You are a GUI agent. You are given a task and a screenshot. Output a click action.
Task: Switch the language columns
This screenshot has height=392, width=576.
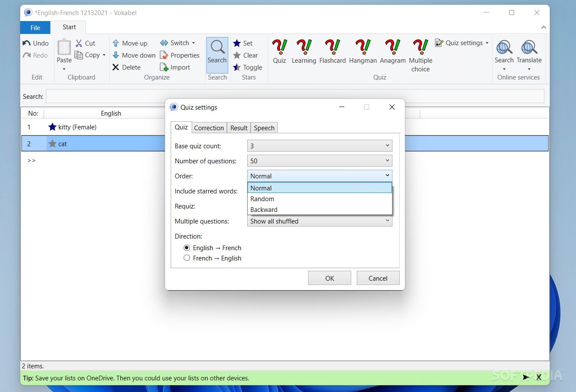tap(175, 43)
